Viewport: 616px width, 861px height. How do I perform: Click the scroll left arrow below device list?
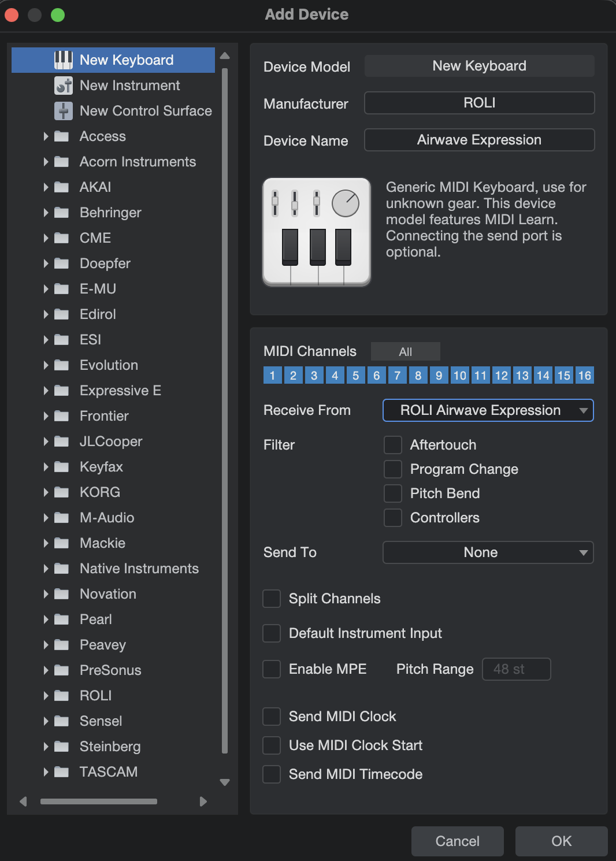[x=23, y=801]
